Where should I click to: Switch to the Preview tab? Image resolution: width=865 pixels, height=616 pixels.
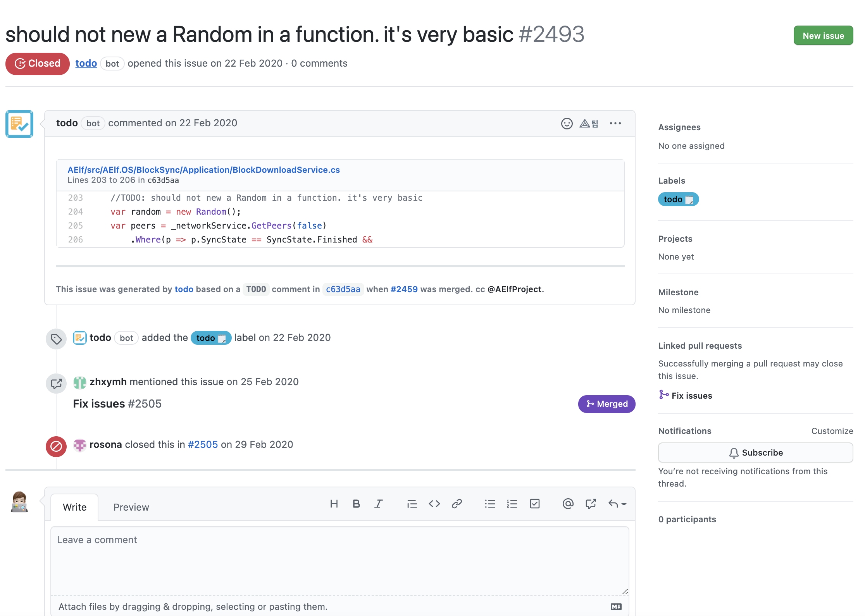(x=131, y=507)
